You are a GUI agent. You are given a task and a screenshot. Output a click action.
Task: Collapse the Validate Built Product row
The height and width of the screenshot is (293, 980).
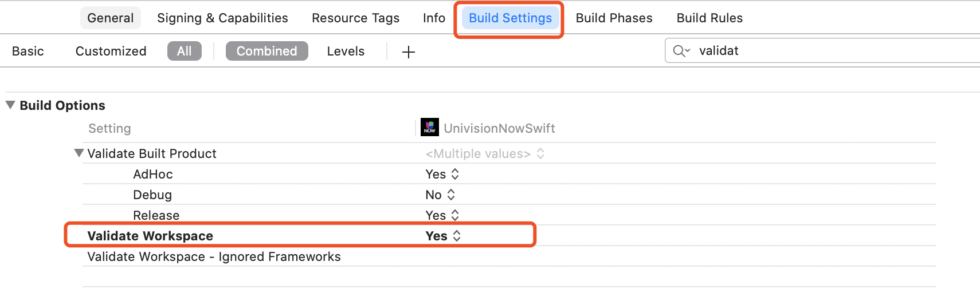click(79, 153)
